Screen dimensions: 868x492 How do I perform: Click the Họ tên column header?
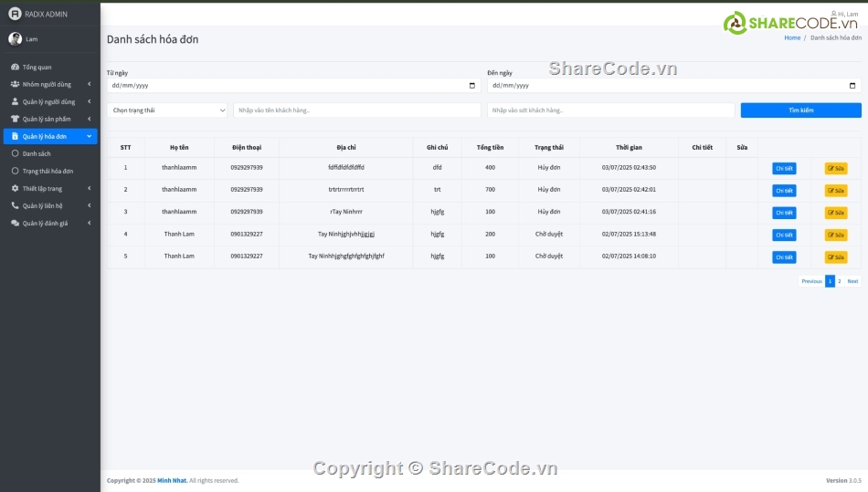tap(179, 148)
